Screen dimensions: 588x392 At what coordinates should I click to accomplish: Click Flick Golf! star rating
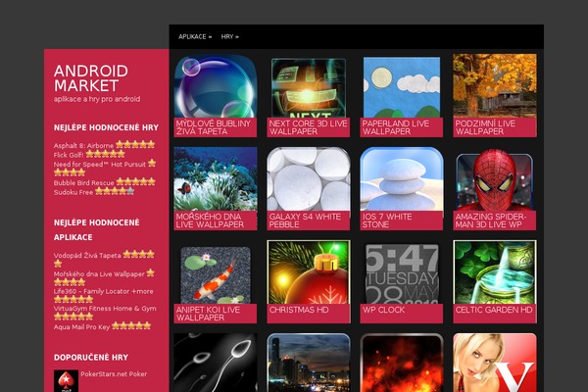106,154
